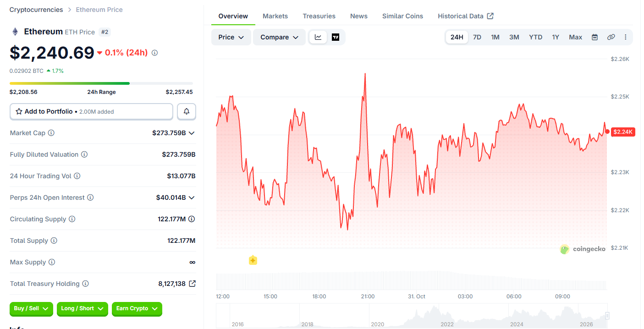Click the $2,257.45 range high value
Screen dimensions: 644x329
179,92
